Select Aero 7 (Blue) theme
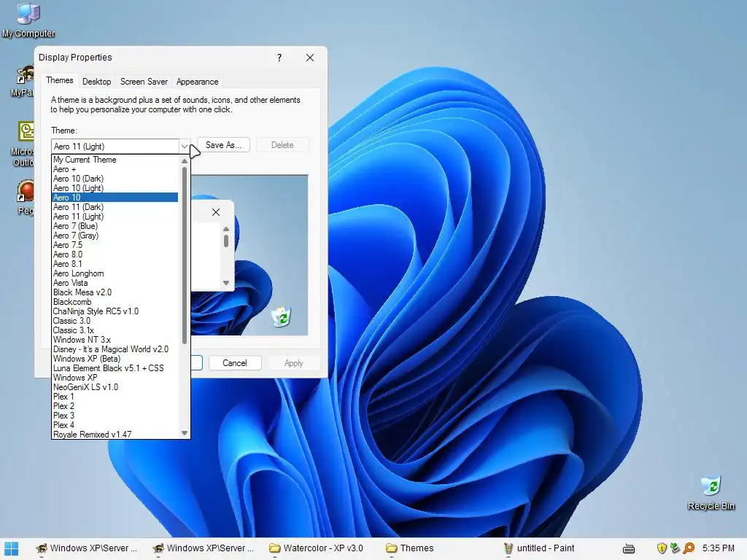 coord(115,226)
